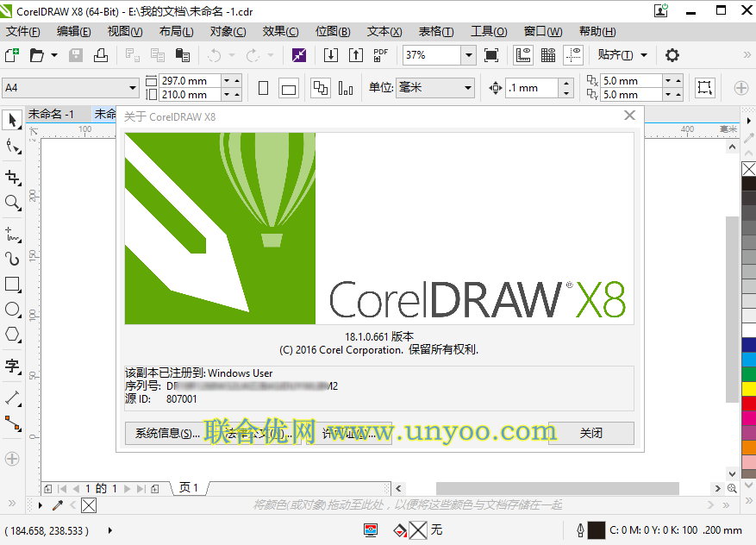Click the 关闭 button in About dialog

click(591, 433)
